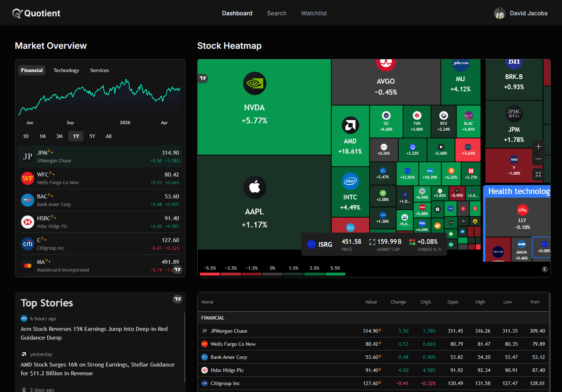The image size is (562, 392).
Task: Sort table by Value column header
Action: click(x=371, y=302)
